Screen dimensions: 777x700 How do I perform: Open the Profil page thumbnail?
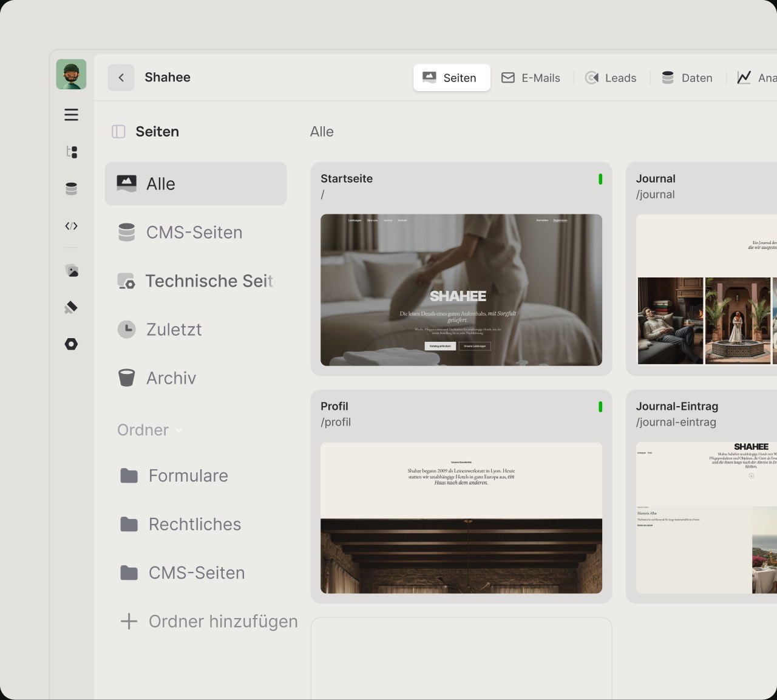pos(461,518)
